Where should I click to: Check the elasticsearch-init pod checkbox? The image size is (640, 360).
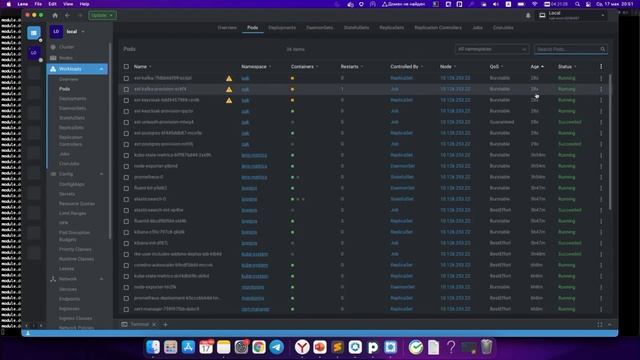coord(126,210)
